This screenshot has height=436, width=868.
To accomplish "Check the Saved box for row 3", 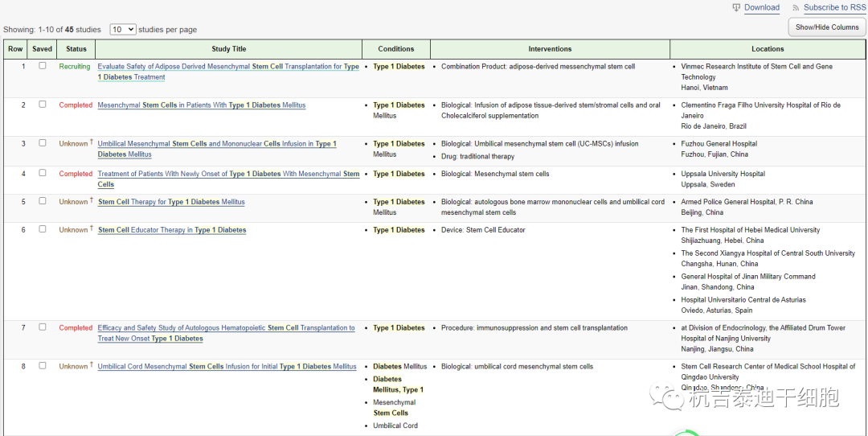I will [42, 143].
